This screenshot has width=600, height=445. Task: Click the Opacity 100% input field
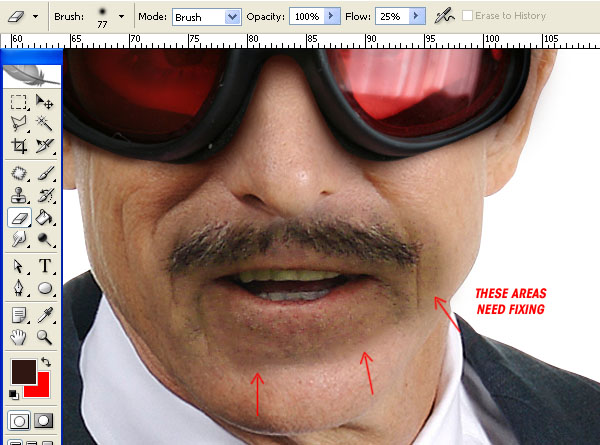307,16
